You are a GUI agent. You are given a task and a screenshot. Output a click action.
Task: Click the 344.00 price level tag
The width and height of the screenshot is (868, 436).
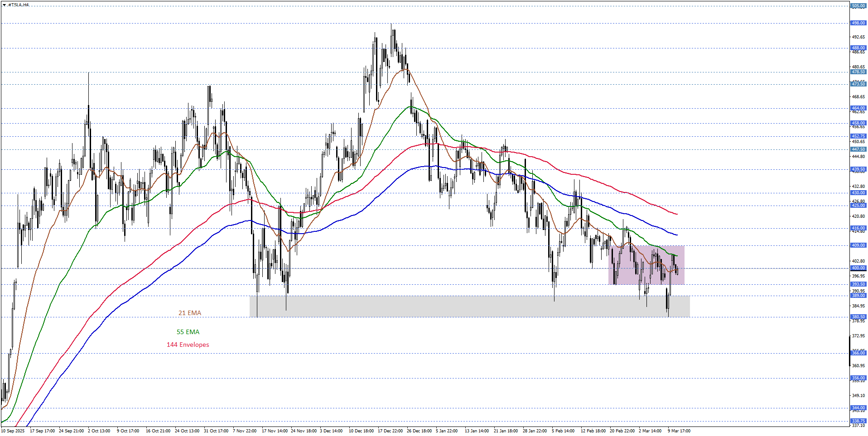click(x=858, y=408)
